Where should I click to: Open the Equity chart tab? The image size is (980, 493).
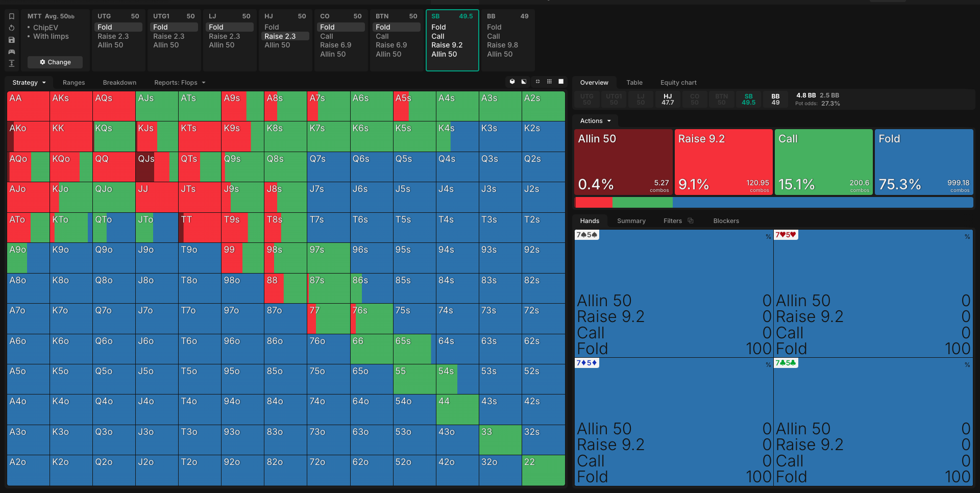click(678, 83)
